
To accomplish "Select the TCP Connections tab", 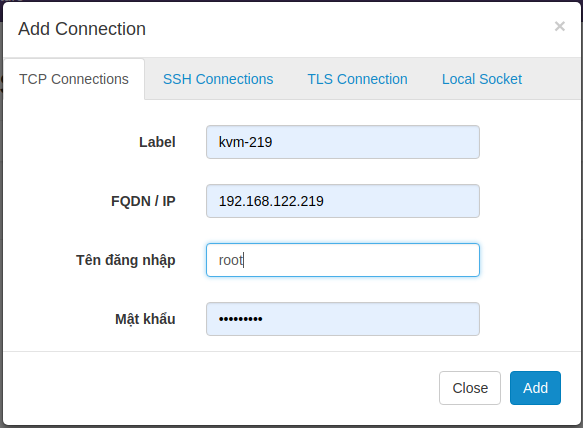I will 74,79.
